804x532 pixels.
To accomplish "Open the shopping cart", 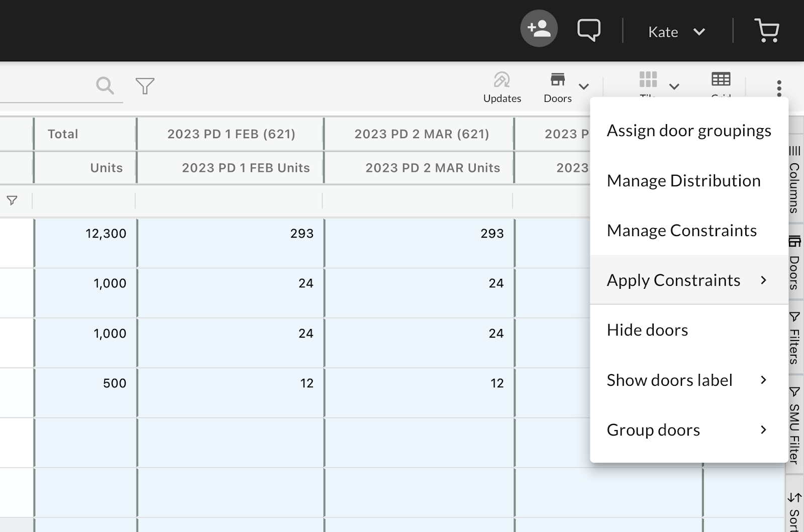I will pos(766,31).
